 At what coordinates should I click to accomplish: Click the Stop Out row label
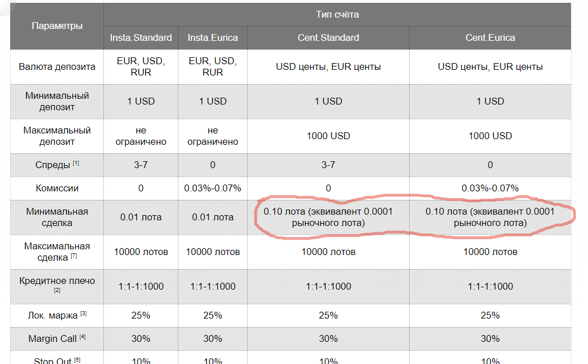[x=52, y=361]
